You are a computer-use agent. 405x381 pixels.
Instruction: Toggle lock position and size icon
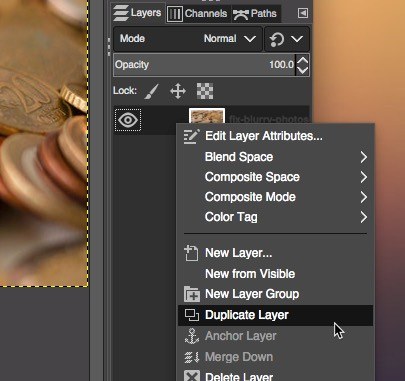[x=178, y=91]
